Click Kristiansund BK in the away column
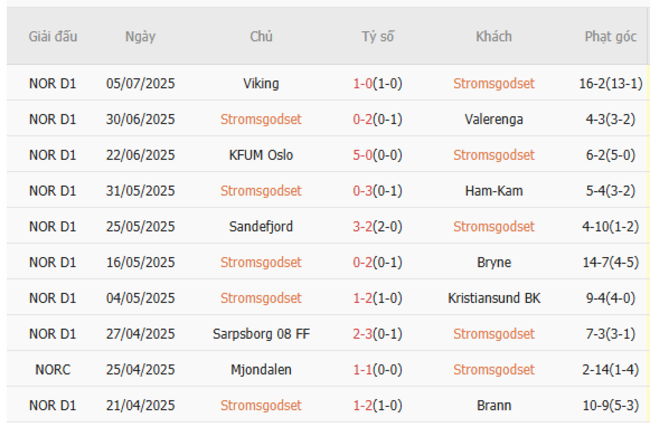This screenshot has width=650, height=427. [493, 298]
